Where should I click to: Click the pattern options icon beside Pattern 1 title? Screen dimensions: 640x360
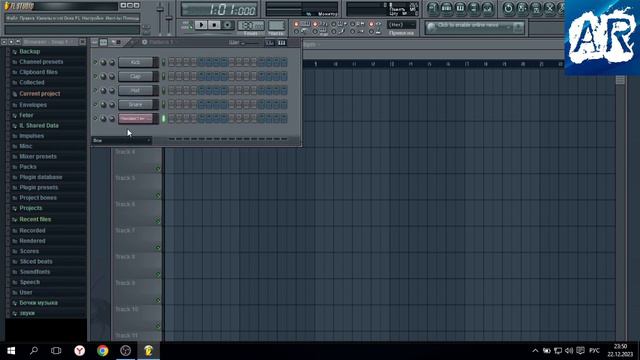point(144,42)
